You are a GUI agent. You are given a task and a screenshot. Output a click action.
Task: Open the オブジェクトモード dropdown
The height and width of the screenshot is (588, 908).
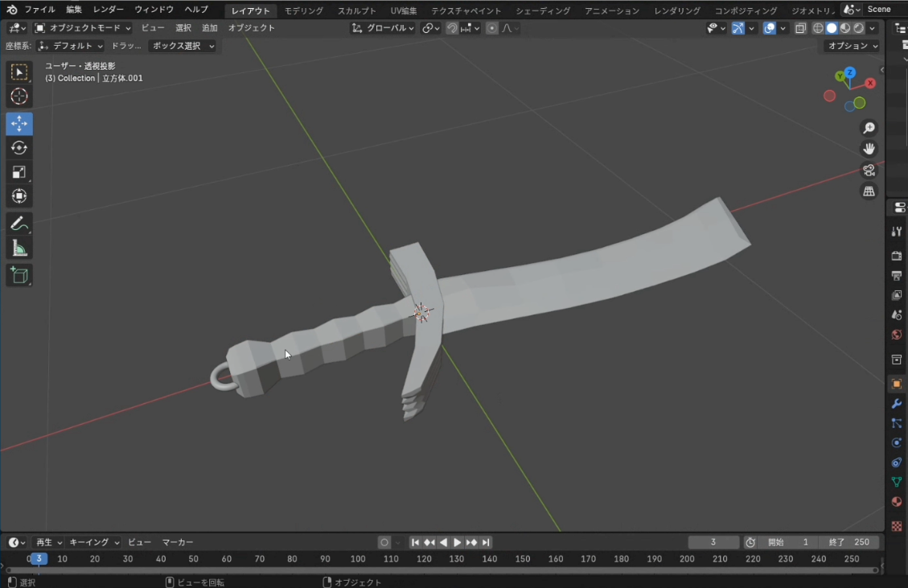point(83,28)
